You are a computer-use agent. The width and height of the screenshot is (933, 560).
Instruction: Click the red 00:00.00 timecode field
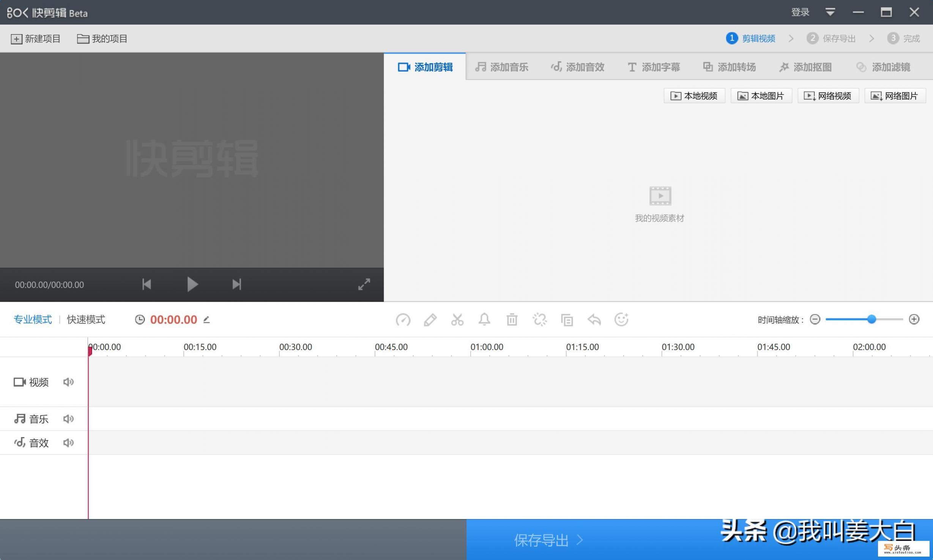173,319
